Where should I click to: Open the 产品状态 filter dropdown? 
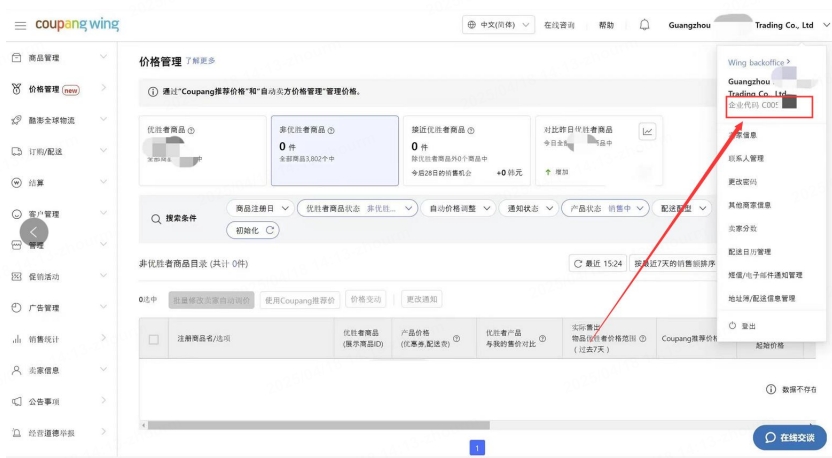[x=605, y=209]
